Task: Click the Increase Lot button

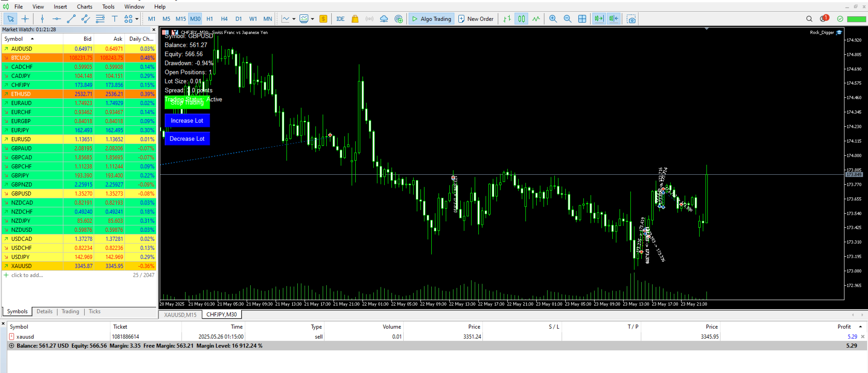Action: click(187, 120)
